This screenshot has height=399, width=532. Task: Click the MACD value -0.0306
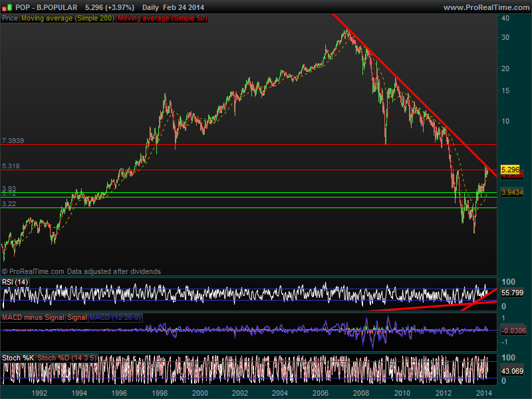513,331
